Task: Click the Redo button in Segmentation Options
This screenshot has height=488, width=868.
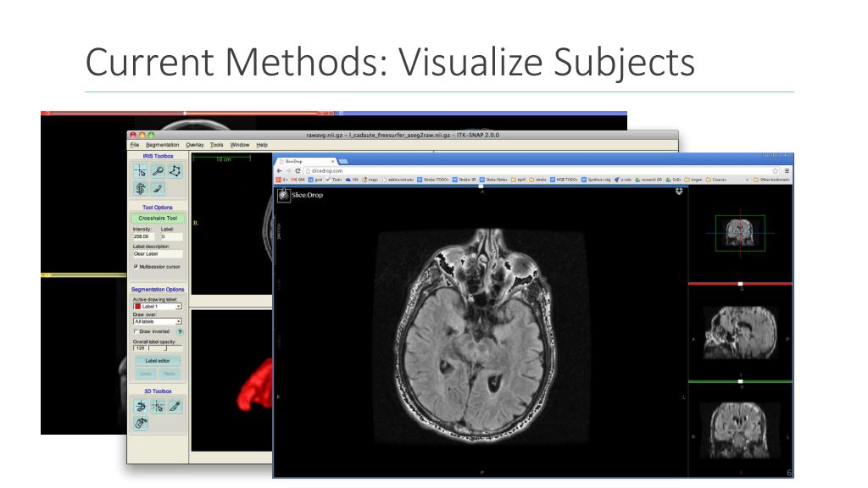Action: click(170, 374)
